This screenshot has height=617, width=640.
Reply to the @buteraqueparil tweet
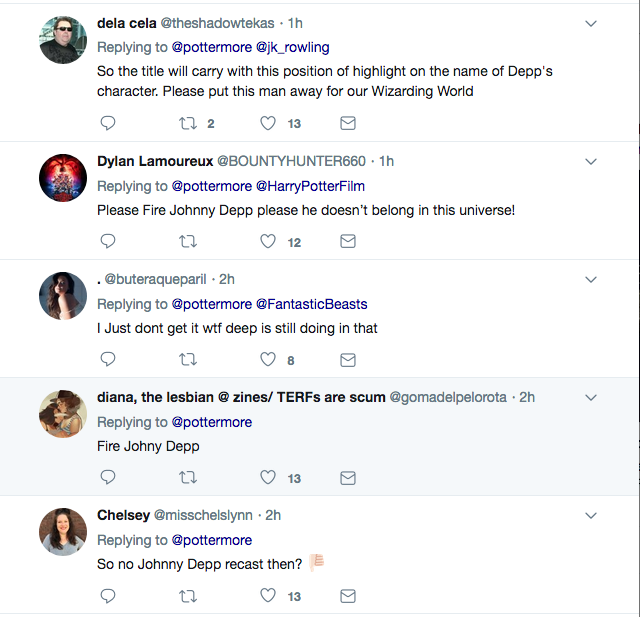(x=109, y=360)
